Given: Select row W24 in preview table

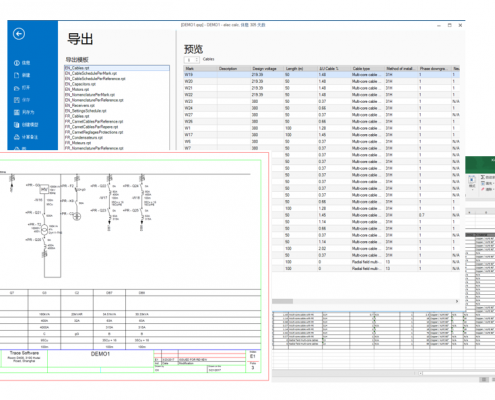Looking at the screenshot, I should (322, 108).
